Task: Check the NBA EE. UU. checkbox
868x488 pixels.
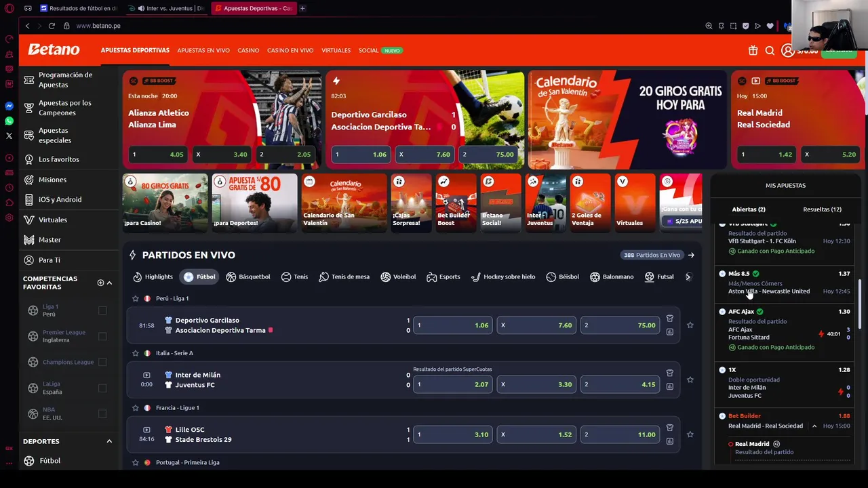Action: pyautogui.click(x=102, y=413)
